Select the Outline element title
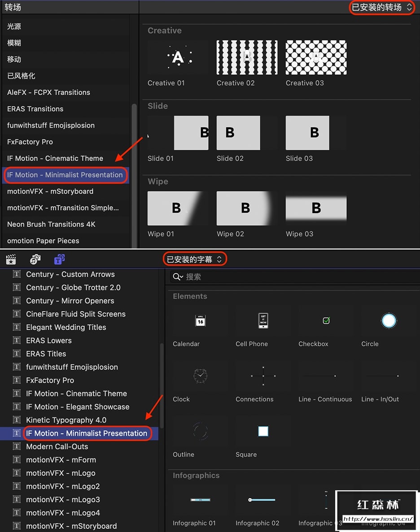The width and height of the screenshot is (420, 532). [200, 431]
